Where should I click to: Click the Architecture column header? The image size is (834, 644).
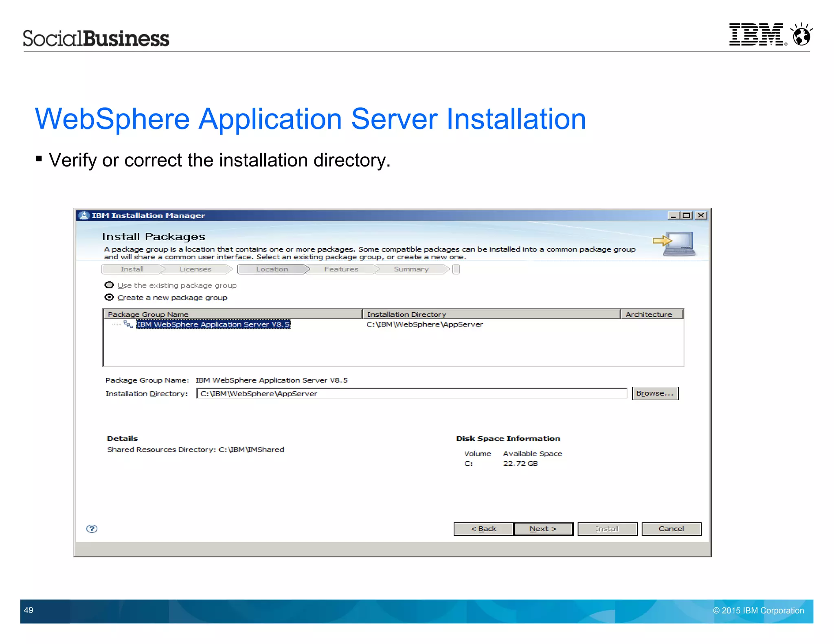tap(652, 314)
